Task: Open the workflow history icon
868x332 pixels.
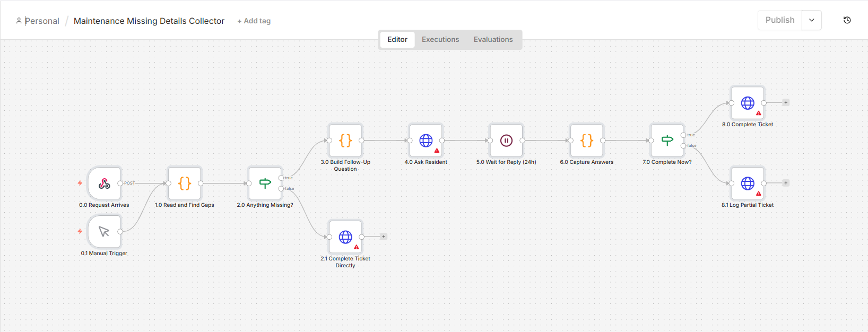Action: [847, 20]
